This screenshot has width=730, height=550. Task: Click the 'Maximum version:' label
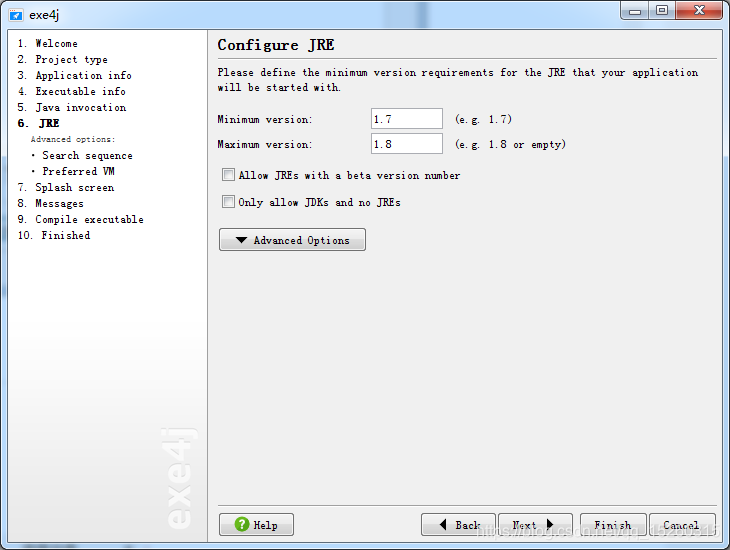265,144
